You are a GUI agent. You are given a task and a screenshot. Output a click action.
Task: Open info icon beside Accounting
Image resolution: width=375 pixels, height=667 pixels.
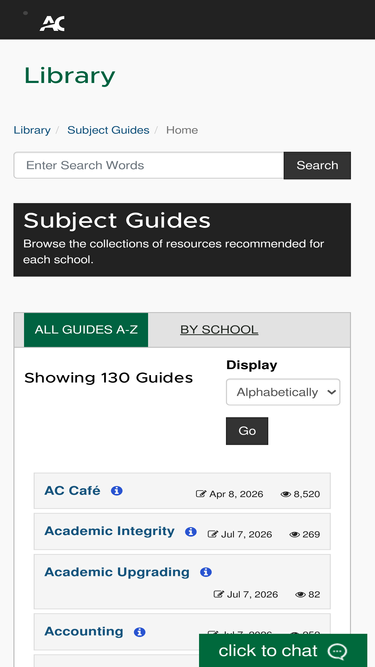click(139, 632)
